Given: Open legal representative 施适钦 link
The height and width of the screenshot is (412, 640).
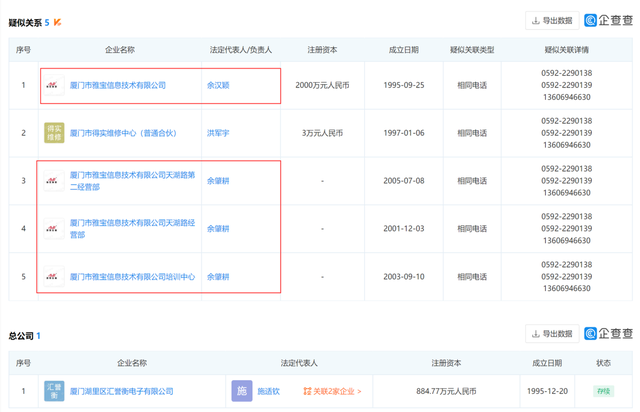Looking at the screenshot, I should click(269, 391).
